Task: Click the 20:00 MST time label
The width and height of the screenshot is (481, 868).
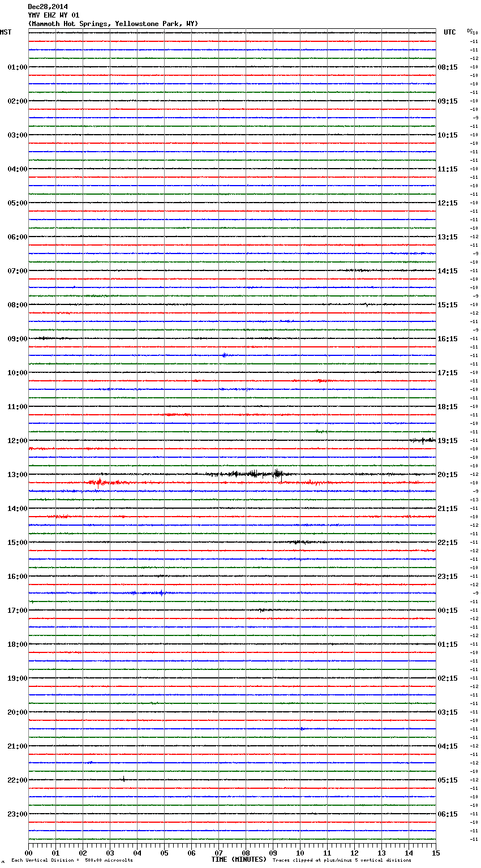Action: pos(18,712)
